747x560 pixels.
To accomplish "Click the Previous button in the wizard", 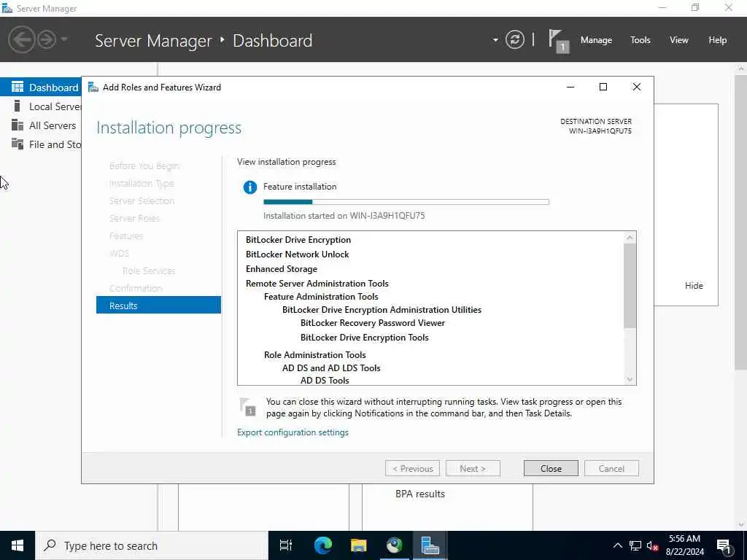I will pyautogui.click(x=412, y=468).
